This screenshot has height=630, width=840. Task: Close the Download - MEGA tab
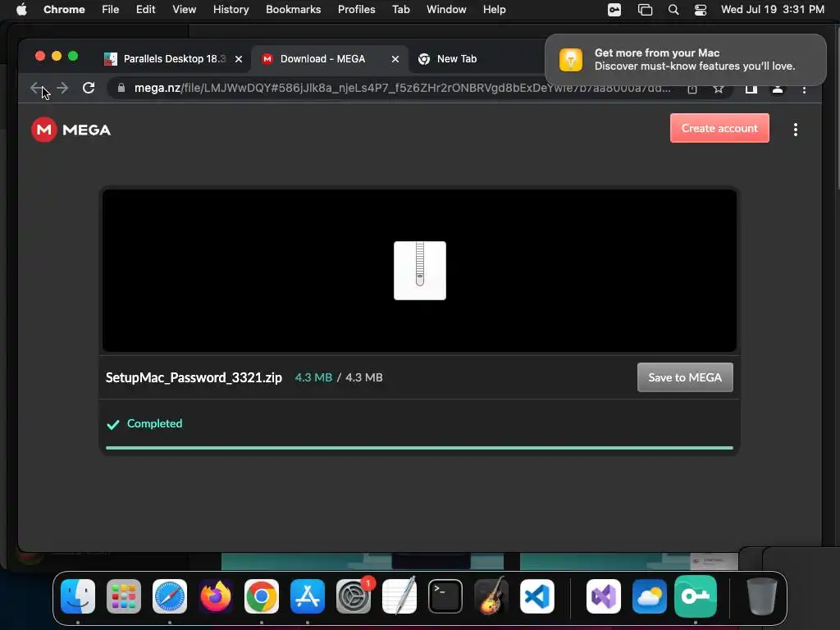395,59
